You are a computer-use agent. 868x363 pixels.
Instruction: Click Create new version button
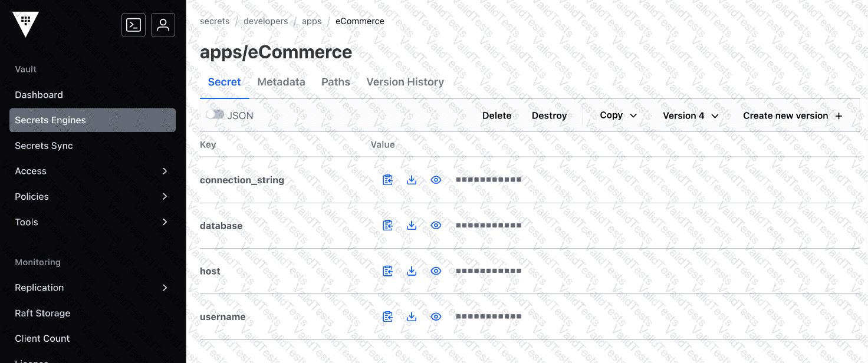point(793,115)
